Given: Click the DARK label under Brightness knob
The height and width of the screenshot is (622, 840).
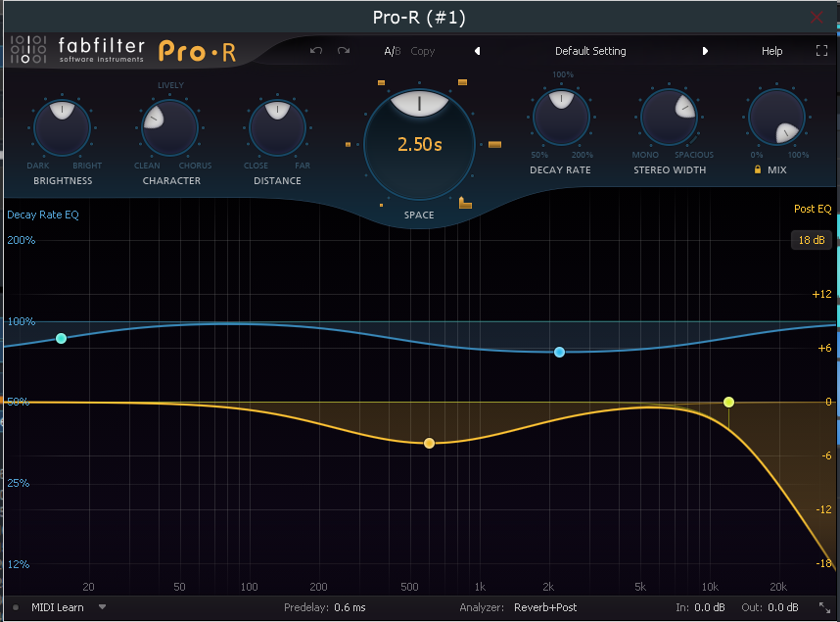Looking at the screenshot, I should pos(38,166).
